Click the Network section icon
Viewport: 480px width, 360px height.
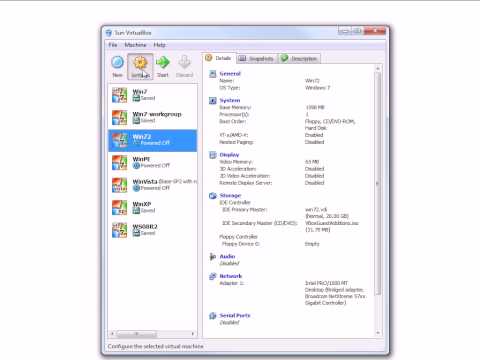coord(213,276)
